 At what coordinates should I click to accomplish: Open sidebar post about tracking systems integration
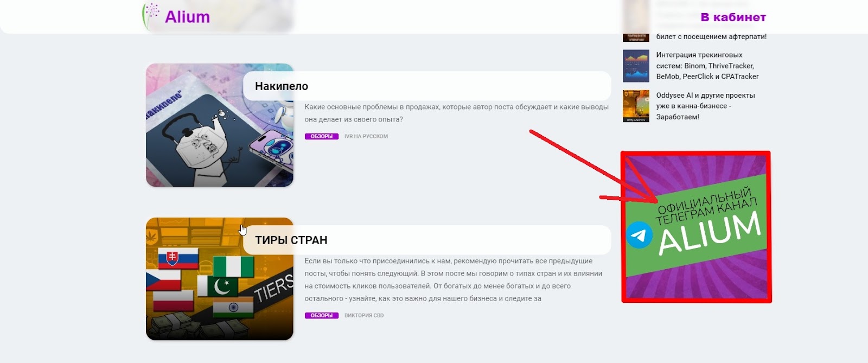click(x=707, y=66)
